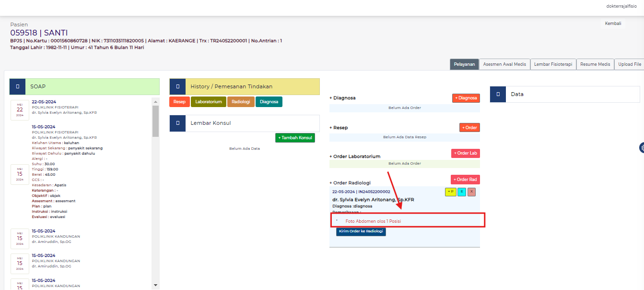644x290 pixels.
Task: Expand the Order Radiologi section
Action: click(x=350, y=183)
